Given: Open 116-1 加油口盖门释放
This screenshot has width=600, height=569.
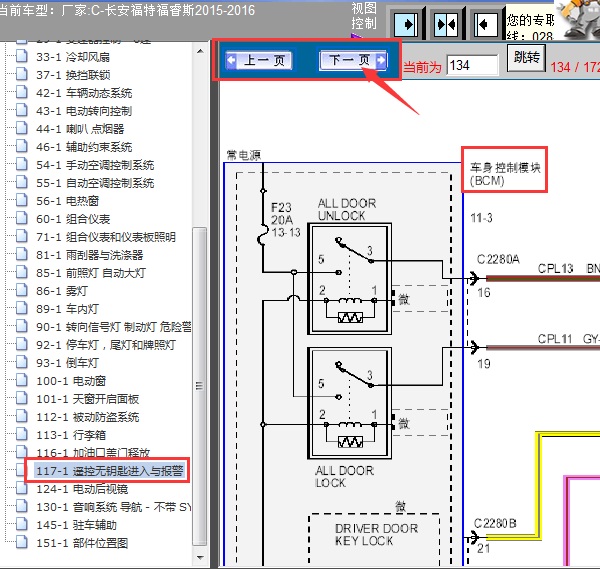Looking at the screenshot, I should [x=93, y=453].
